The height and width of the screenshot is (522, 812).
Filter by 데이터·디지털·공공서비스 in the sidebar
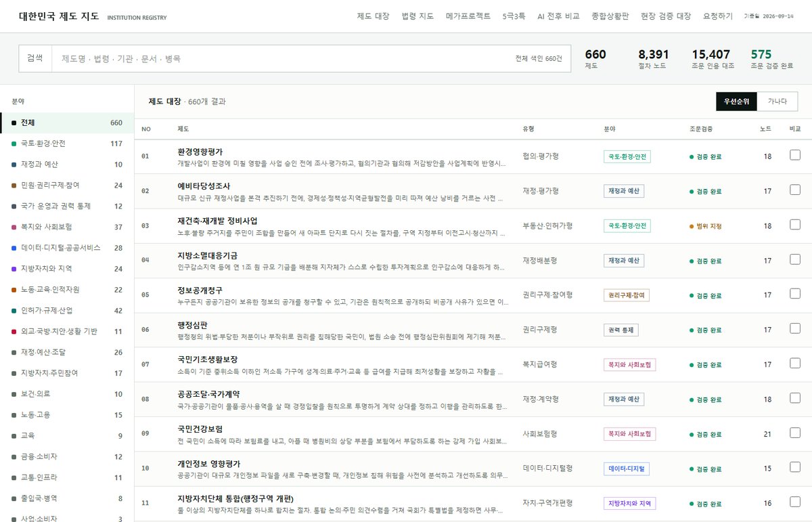(x=67, y=248)
